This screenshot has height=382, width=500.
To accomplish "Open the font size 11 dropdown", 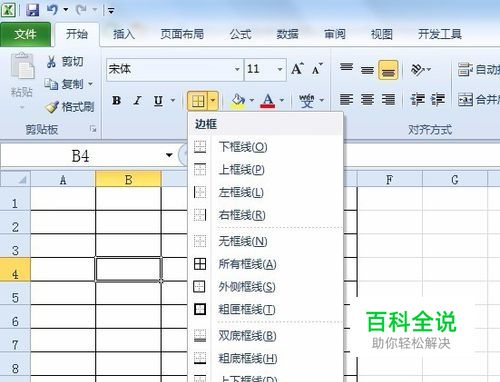I will 280,69.
